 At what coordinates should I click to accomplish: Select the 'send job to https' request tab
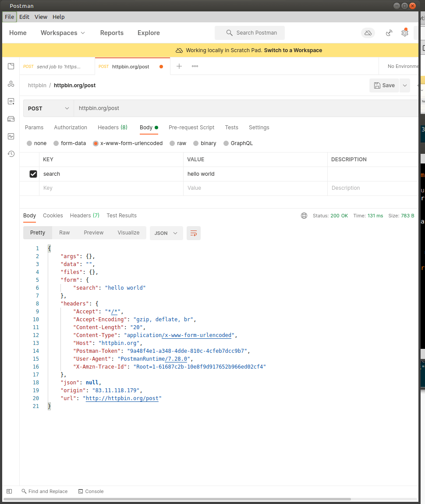coord(57,67)
